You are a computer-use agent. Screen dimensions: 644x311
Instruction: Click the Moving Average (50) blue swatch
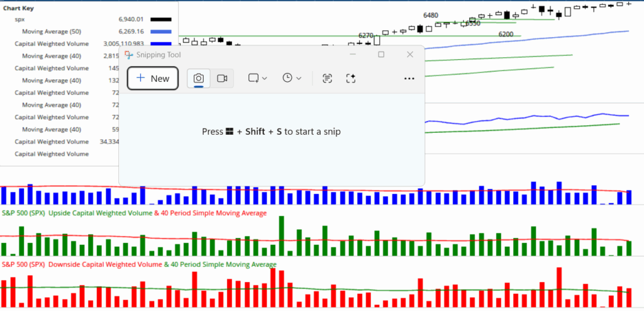pyautogui.click(x=161, y=31)
